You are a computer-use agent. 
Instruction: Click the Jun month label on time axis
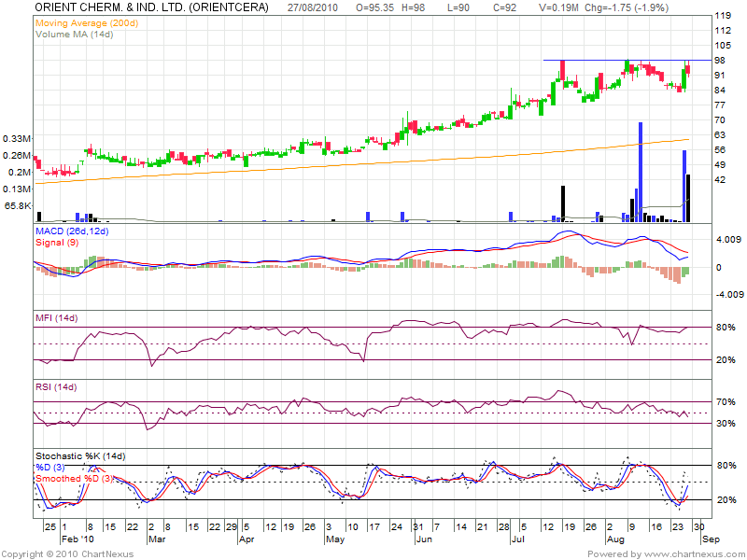(x=422, y=539)
